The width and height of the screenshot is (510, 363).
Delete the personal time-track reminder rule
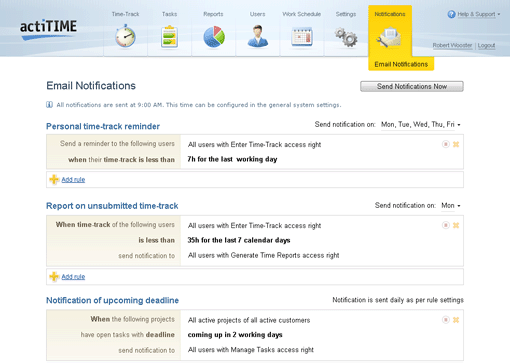(456, 144)
